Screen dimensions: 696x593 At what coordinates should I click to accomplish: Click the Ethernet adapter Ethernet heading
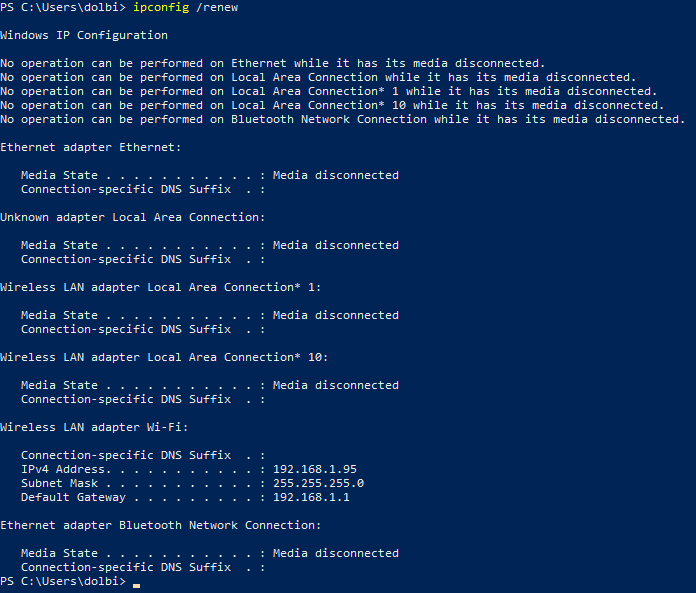pyautogui.click(x=87, y=147)
